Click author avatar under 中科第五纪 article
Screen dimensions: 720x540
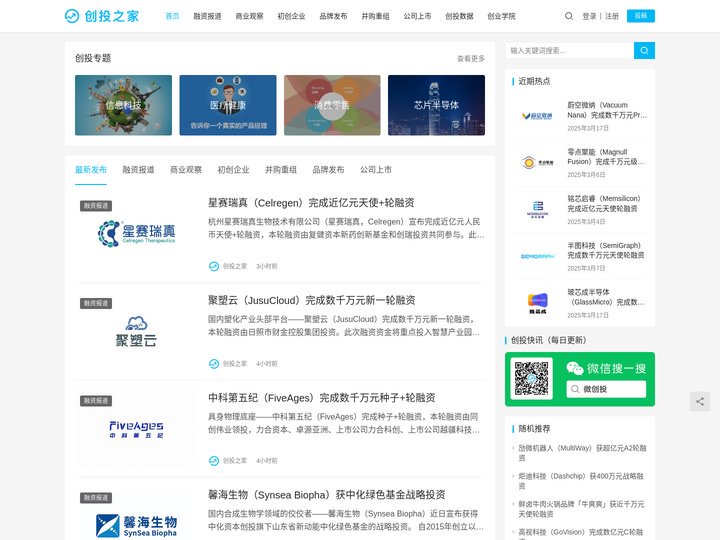coord(214,461)
